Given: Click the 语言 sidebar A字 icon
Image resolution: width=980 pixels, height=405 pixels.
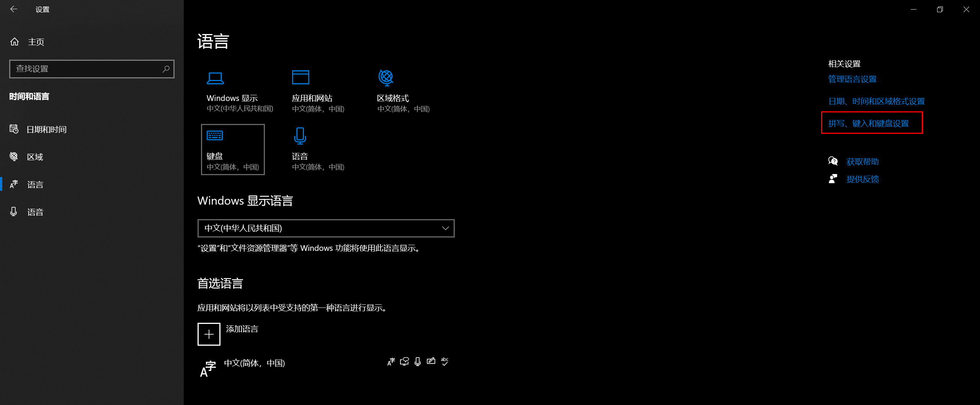Looking at the screenshot, I should click(x=14, y=184).
